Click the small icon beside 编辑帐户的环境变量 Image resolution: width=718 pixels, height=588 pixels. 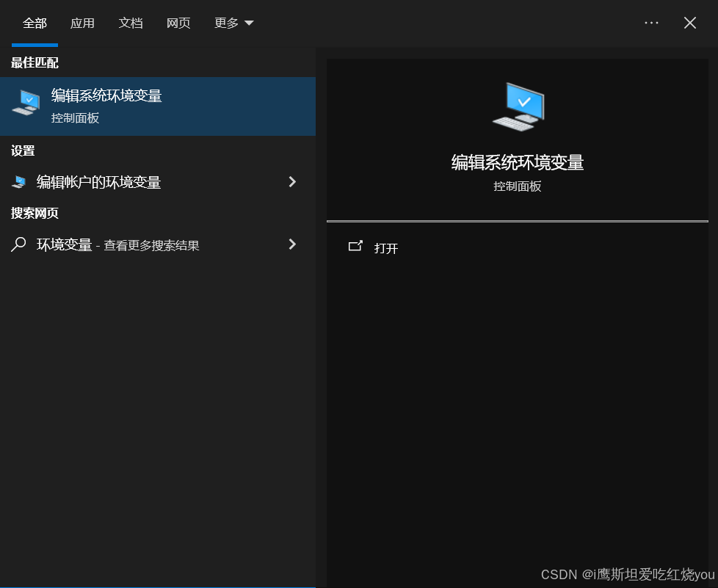(19, 182)
